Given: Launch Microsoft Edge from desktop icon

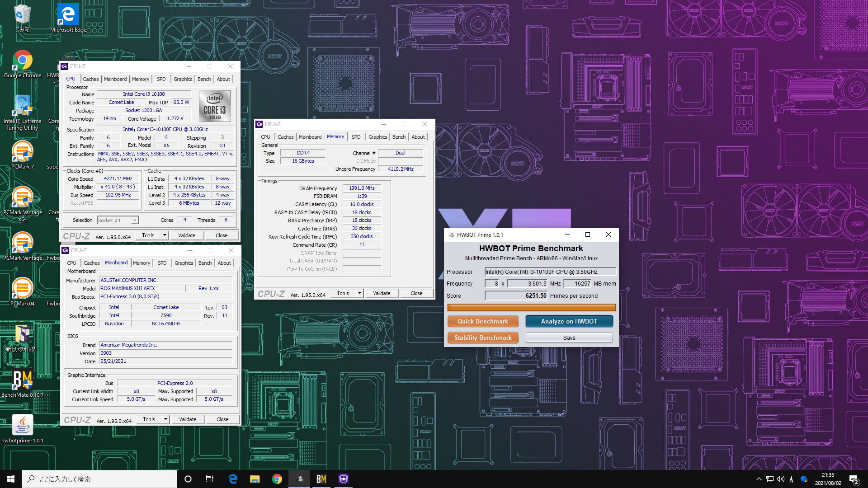Looking at the screenshot, I should (68, 18).
